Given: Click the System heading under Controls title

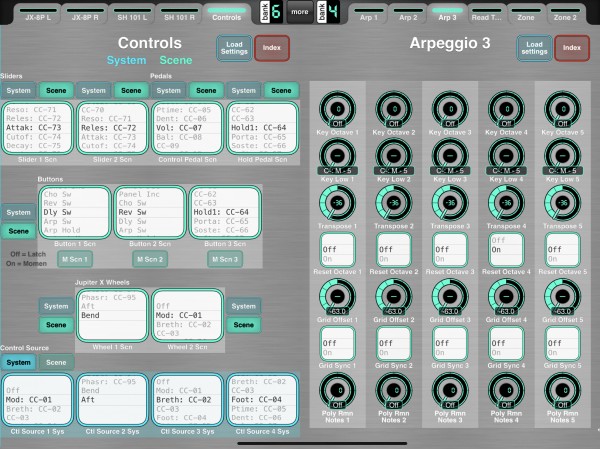Looking at the screenshot, I should 127,60.
